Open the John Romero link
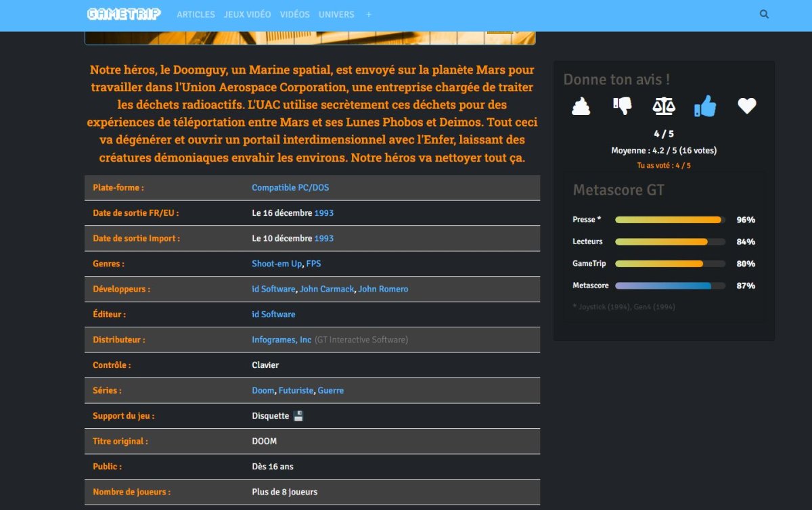This screenshot has height=510, width=812. click(x=383, y=289)
